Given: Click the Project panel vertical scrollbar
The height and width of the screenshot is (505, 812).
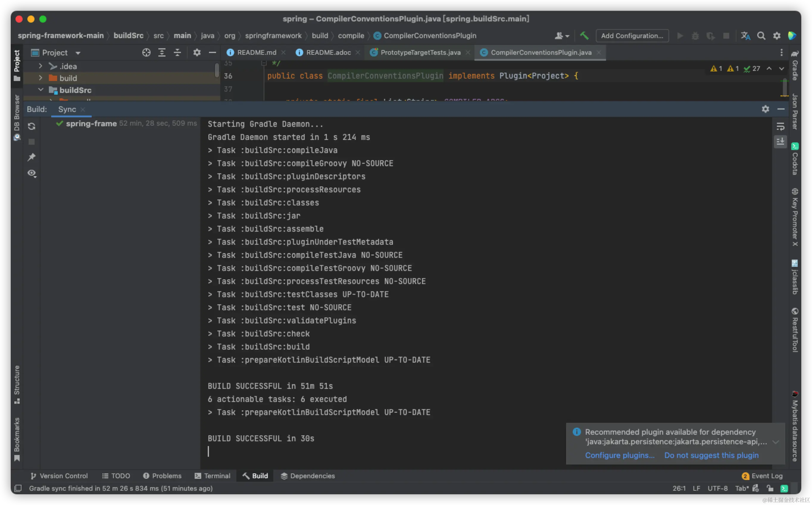Looking at the screenshot, I should tap(217, 70).
